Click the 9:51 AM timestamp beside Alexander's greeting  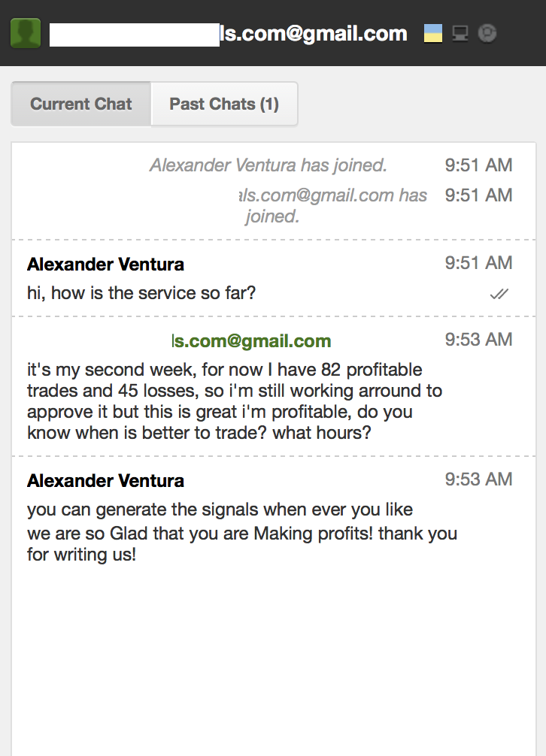478,263
